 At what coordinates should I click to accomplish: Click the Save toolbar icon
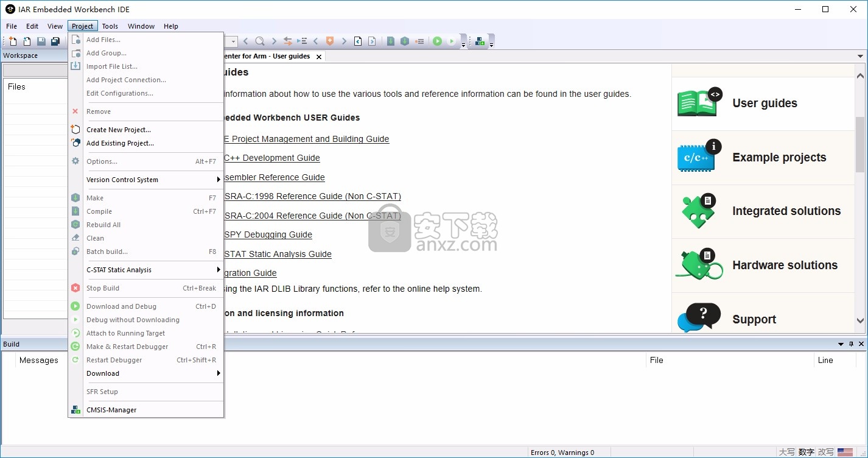click(x=41, y=41)
